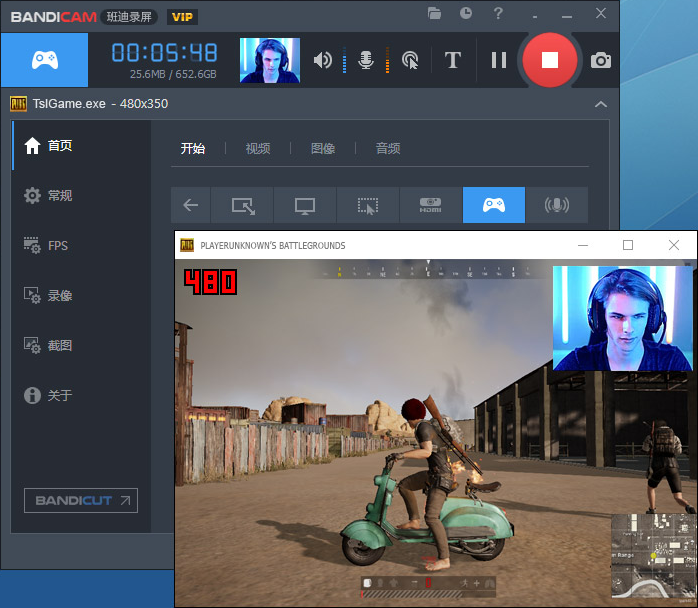Toggle the speaker sound icon

coord(323,60)
